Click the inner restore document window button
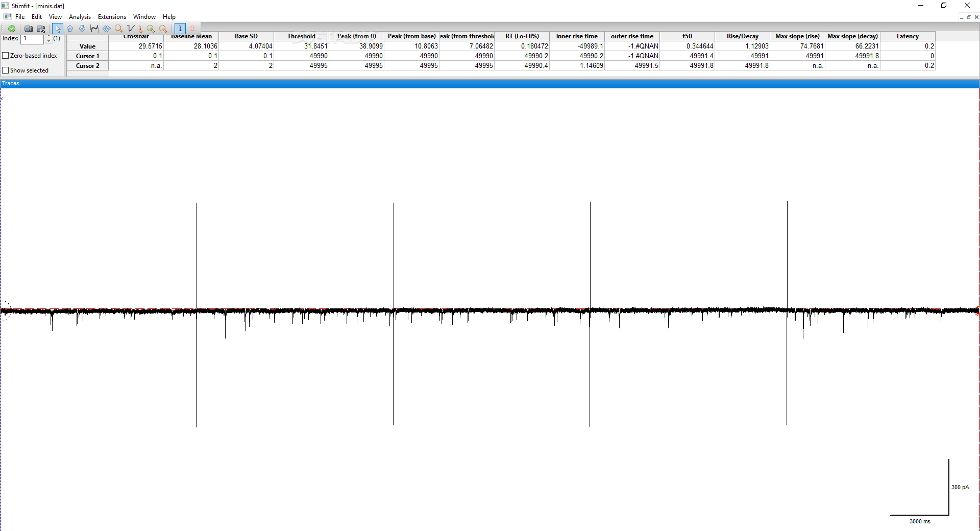Image resolution: width=980 pixels, height=531 pixels. pyautogui.click(x=969, y=17)
